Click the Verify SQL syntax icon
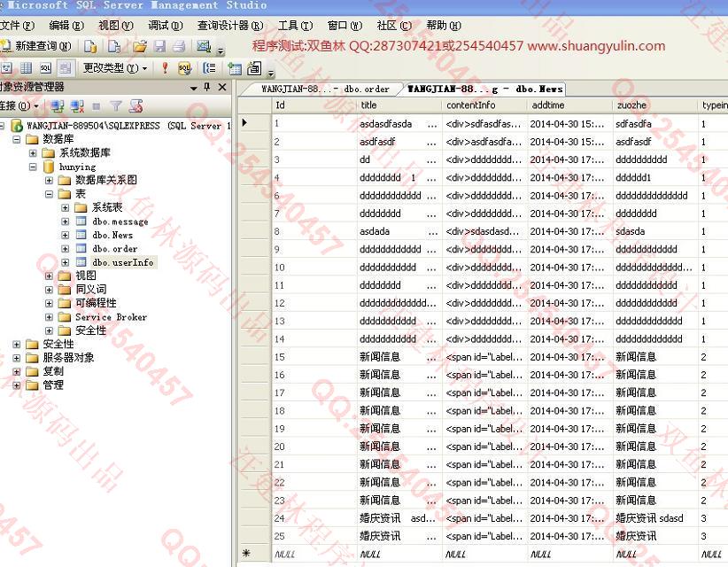This screenshot has width=728, height=567. (185, 68)
